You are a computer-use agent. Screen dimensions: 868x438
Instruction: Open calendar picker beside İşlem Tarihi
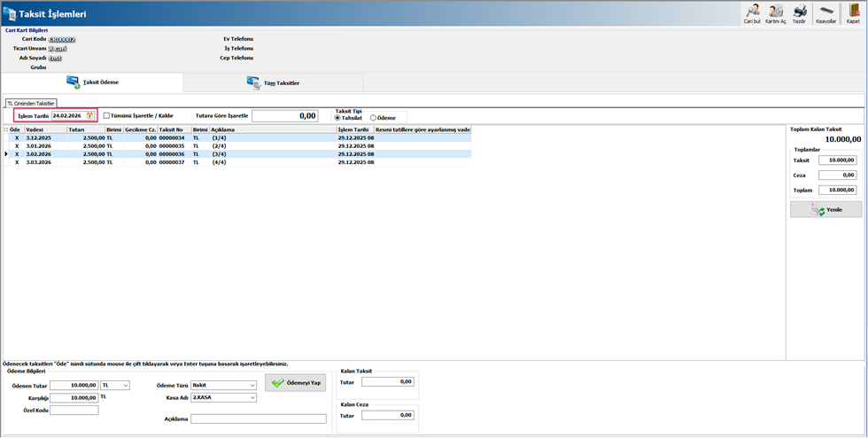(89, 115)
